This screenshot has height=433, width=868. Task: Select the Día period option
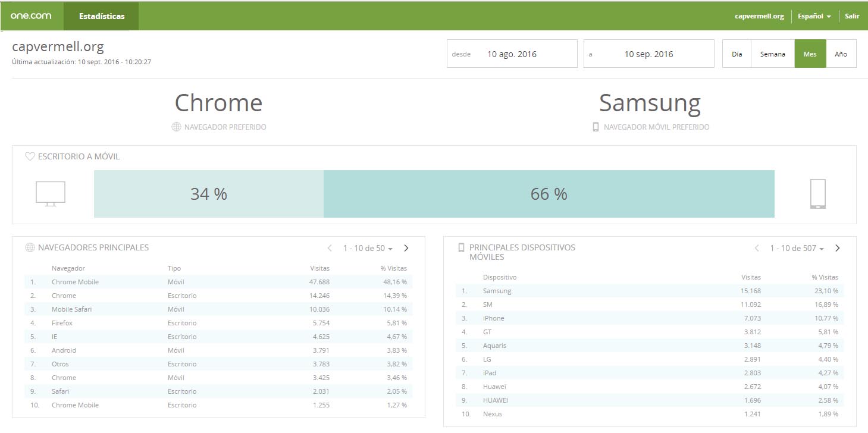tap(737, 54)
